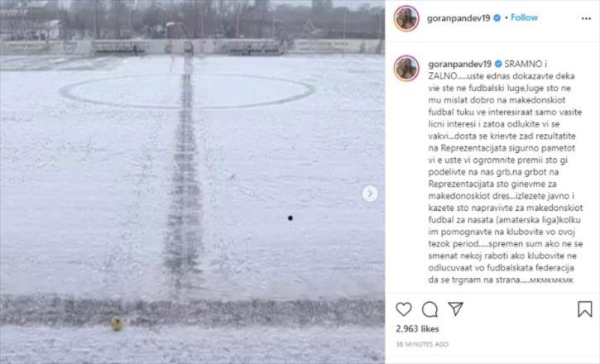Click the yellow ball near the sideline
Screen dimensions: 600x364
coord(117,323)
